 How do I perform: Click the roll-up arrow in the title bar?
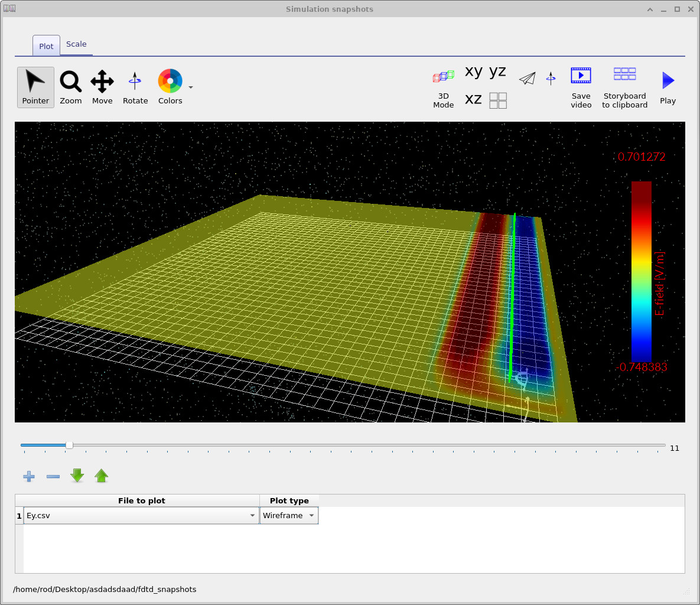[x=650, y=9]
